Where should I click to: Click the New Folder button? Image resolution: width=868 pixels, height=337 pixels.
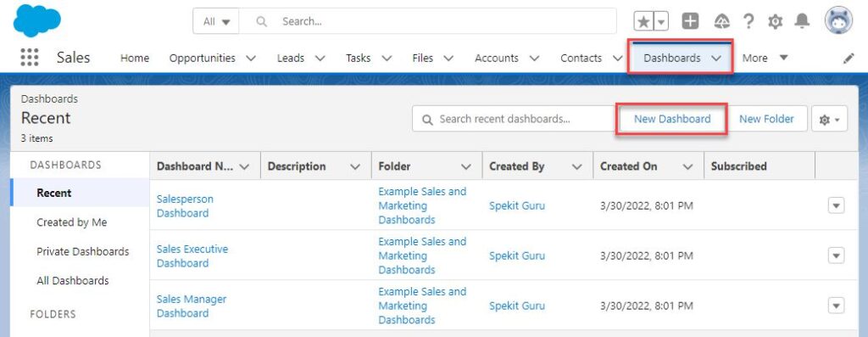click(766, 119)
